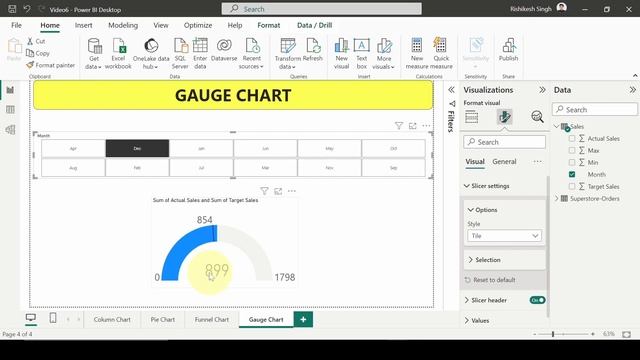
Task: Turn off the Slicer header toggle
Action: (x=538, y=300)
